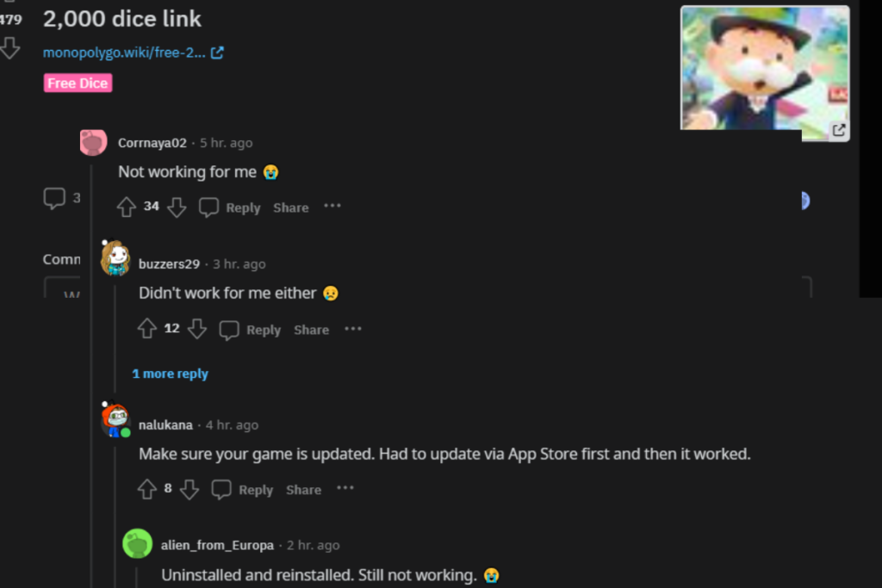The width and height of the screenshot is (882, 588).
Task: Select the Free Dice flair tag
Action: point(78,84)
